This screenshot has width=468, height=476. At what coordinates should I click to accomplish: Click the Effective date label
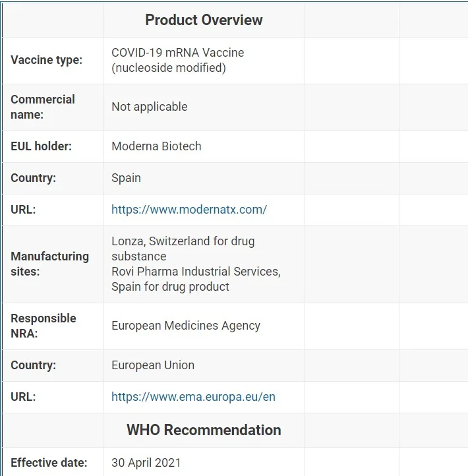[48, 463]
